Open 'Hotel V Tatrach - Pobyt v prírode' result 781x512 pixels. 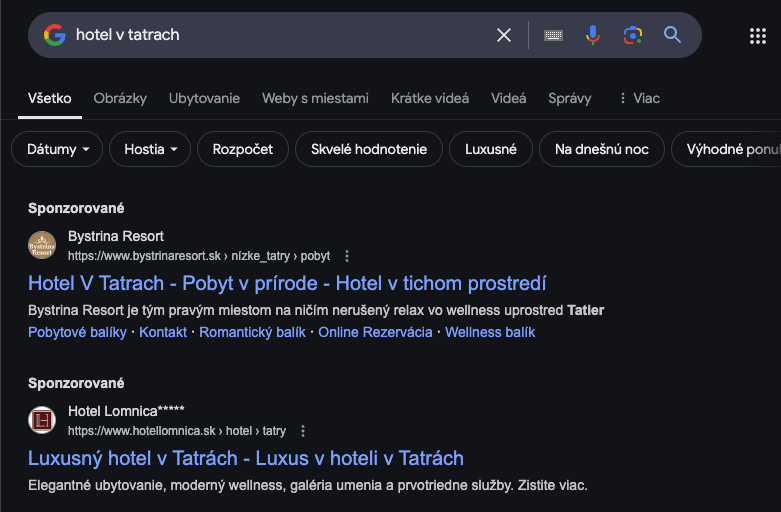(x=287, y=283)
